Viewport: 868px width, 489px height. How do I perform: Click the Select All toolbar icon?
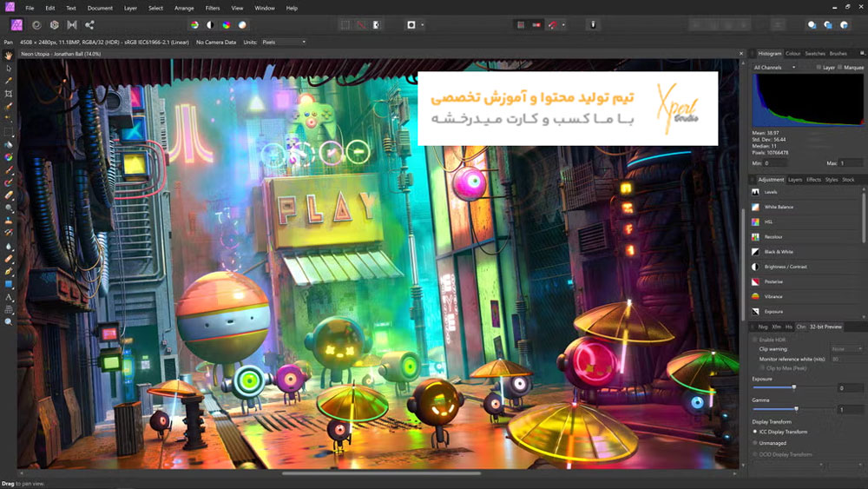345,25
